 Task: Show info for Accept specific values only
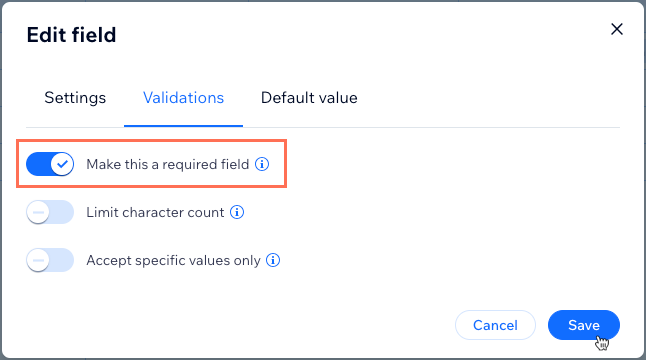(x=273, y=260)
